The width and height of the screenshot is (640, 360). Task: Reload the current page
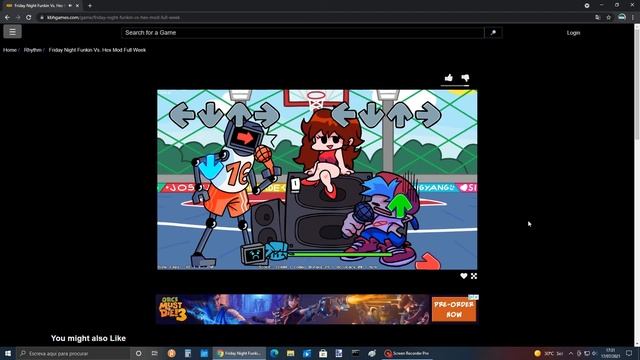pyautogui.click(x=29, y=17)
